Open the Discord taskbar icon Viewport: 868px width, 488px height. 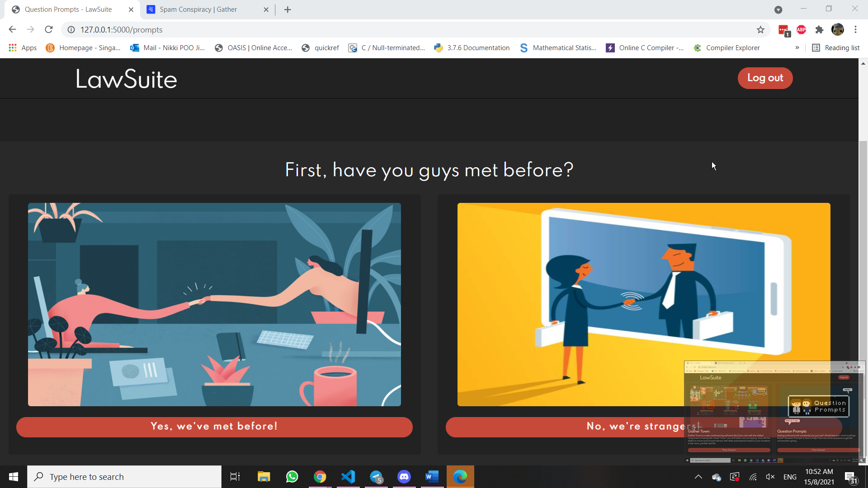tap(404, 477)
